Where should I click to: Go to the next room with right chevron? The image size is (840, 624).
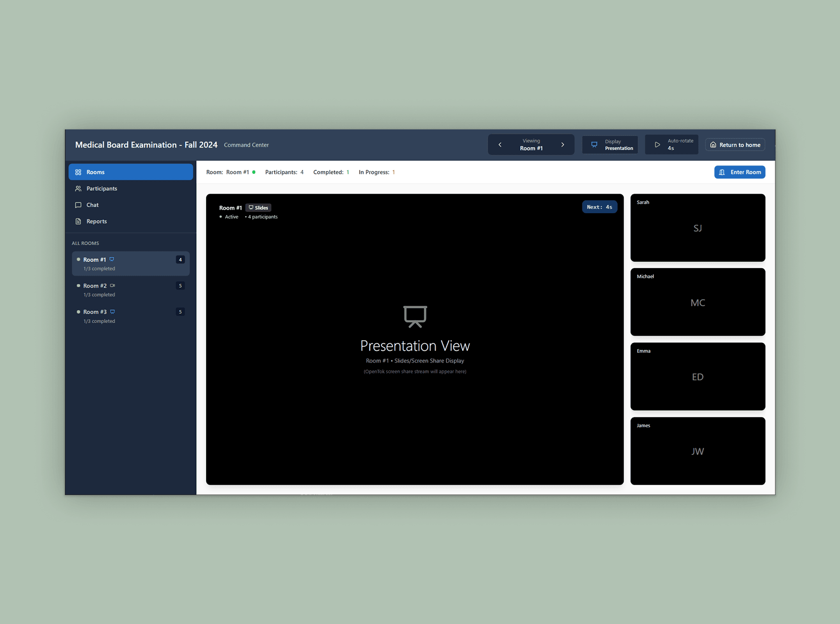pyautogui.click(x=563, y=145)
